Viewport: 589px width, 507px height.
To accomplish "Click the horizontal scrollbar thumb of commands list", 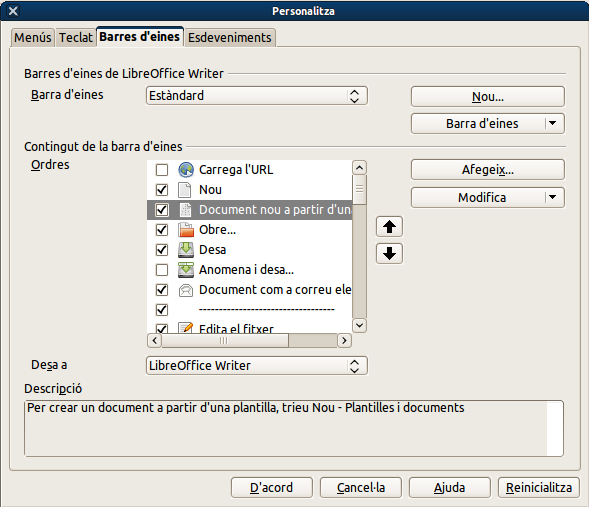I will (225, 341).
